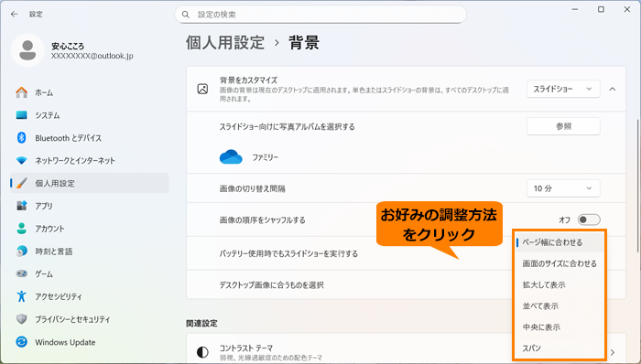This screenshot has width=641, height=364.
Task: Click the Windows Update sync icon
Action: [22, 341]
